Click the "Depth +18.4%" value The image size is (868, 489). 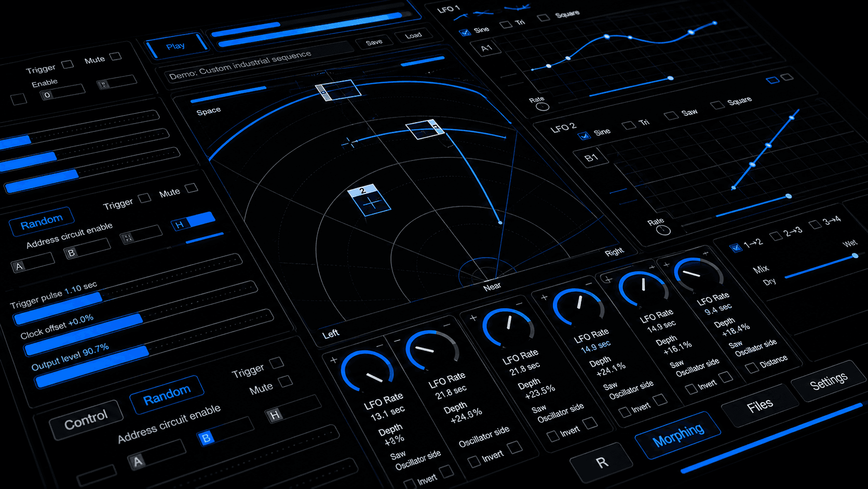(731, 327)
